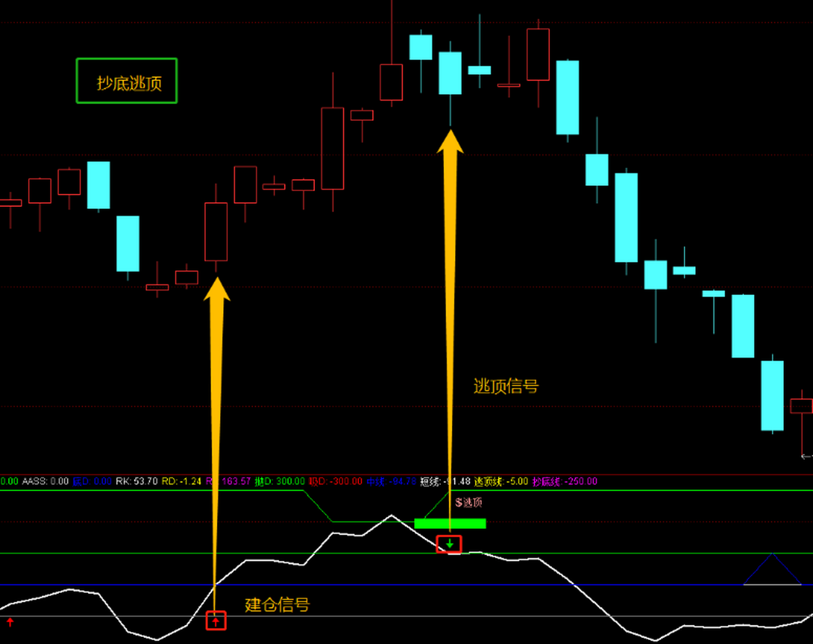Click the RK: 53.70 indicator readout
This screenshot has height=644, width=813.
pyautogui.click(x=136, y=481)
